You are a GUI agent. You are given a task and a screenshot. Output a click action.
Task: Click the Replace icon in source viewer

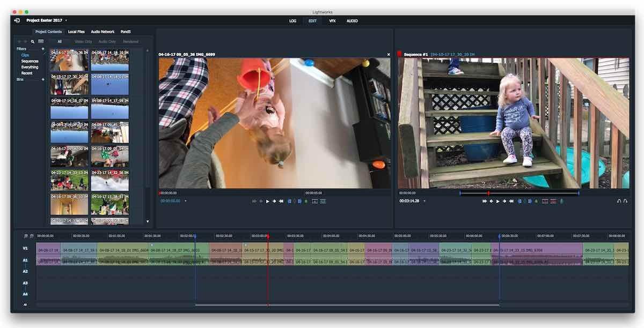tap(314, 201)
